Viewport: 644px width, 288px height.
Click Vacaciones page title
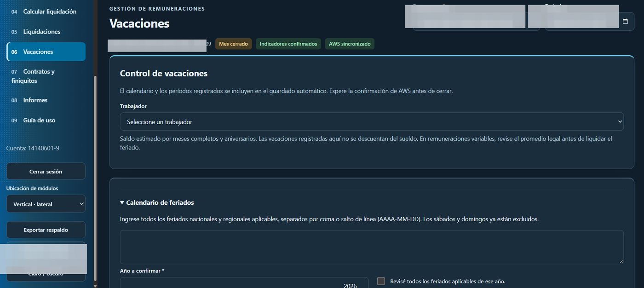tap(139, 23)
